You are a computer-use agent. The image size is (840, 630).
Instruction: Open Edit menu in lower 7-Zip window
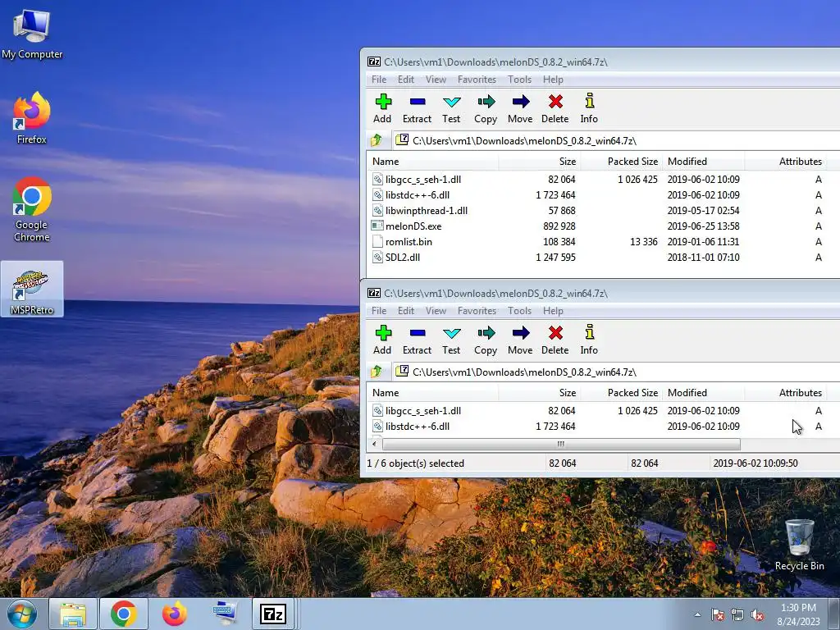coord(405,311)
